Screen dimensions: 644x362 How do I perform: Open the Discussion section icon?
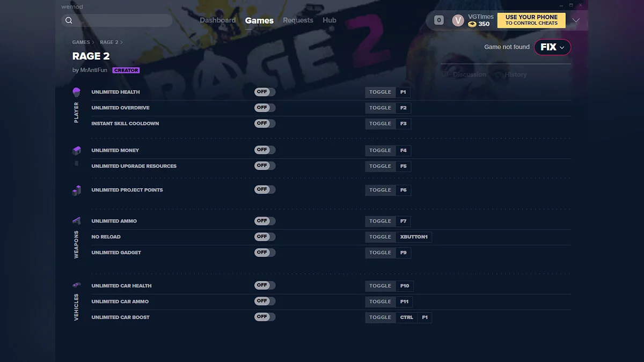click(x=445, y=75)
